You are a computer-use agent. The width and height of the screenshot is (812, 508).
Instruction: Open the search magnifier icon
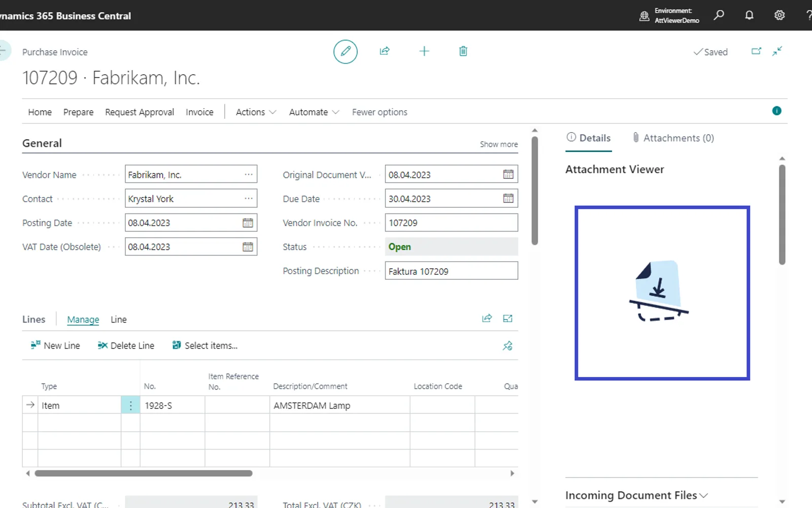719,15
